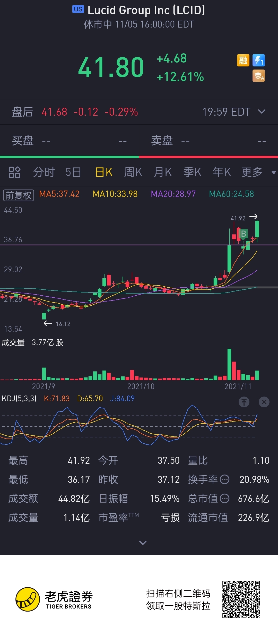278x644 pixels.
Task: Move KDJ indicator to top
Action: (x=244, y=402)
